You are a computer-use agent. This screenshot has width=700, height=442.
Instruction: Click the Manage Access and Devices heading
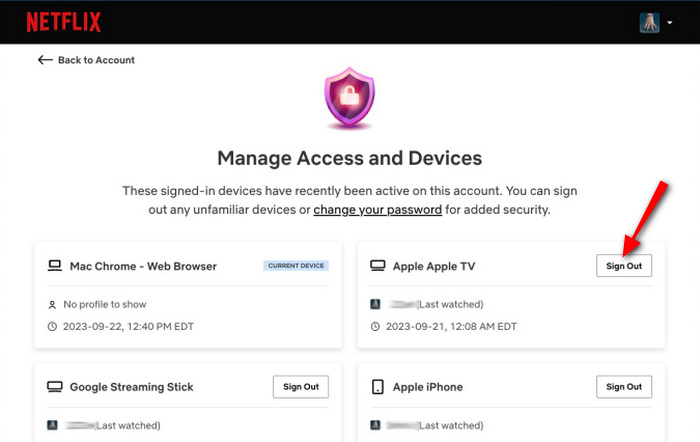coord(350,158)
